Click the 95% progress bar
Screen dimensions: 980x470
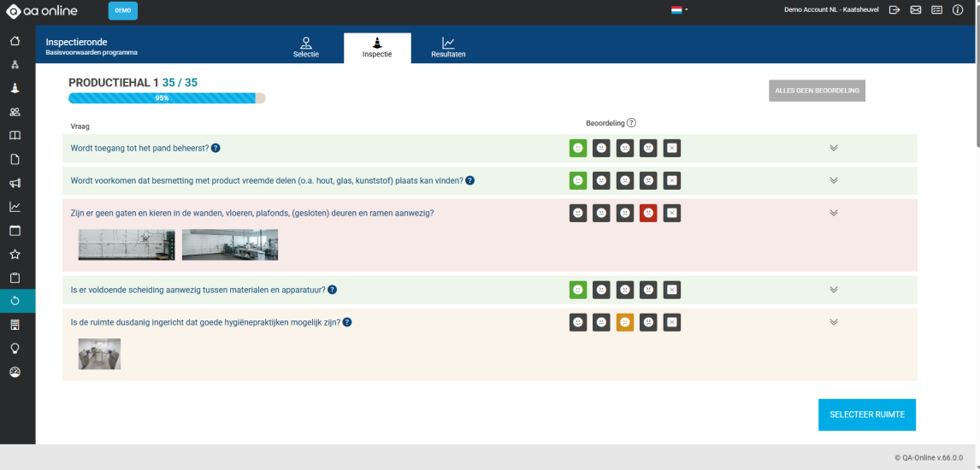[167, 98]
